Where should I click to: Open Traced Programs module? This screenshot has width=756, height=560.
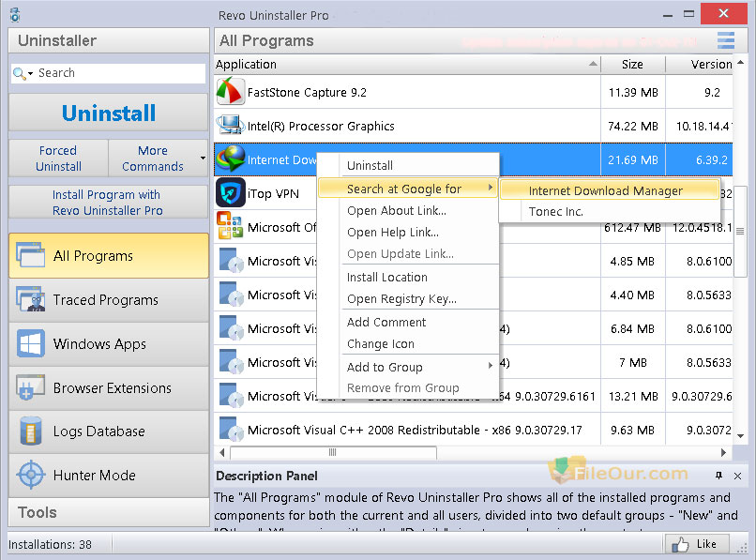(109, 299)
